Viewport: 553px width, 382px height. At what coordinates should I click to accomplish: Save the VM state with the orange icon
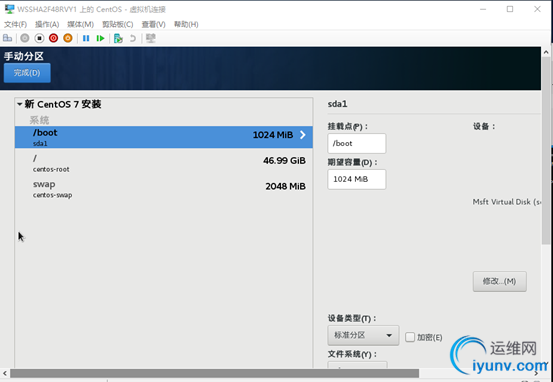pyautogui.click(x=68, y=38)
